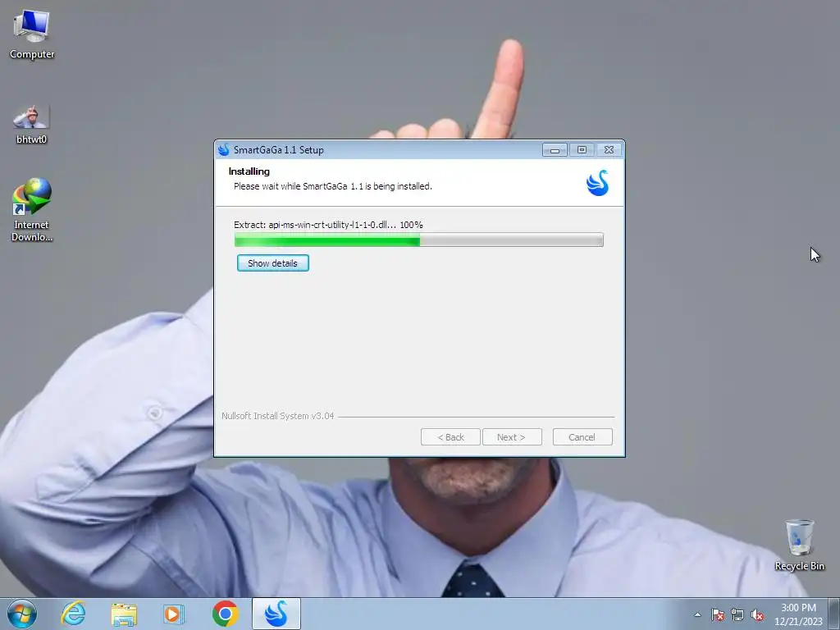Click the SmartGaGa 1.1 Setup title text
This screenshot has width=840, height=630.
tap(279, 150)
